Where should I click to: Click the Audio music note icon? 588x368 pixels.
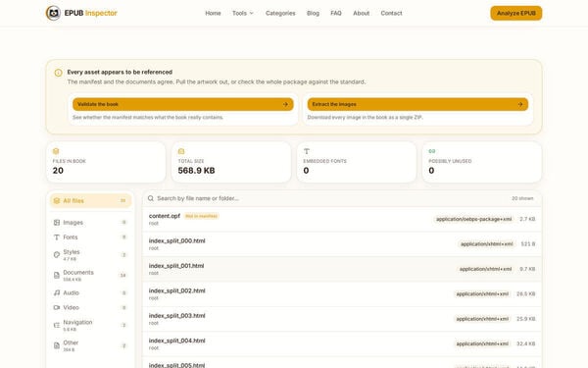(57, 292)
